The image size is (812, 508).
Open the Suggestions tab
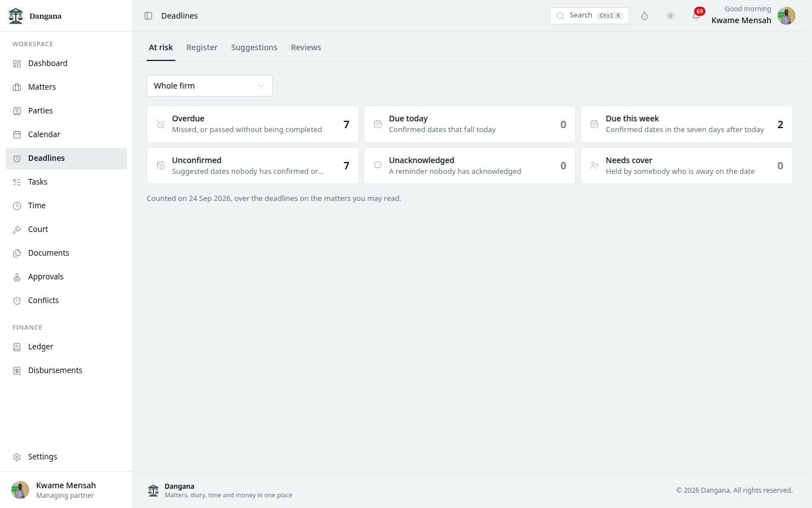click(x=254, y=47)
